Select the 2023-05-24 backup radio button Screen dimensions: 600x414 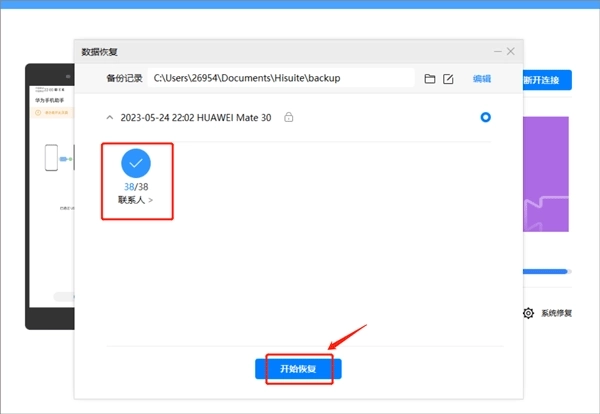click(485, 117)
